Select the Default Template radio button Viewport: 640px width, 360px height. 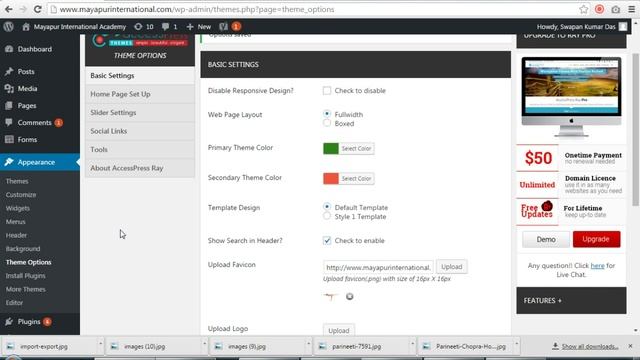pyautogui.click(x=327, y=207)
